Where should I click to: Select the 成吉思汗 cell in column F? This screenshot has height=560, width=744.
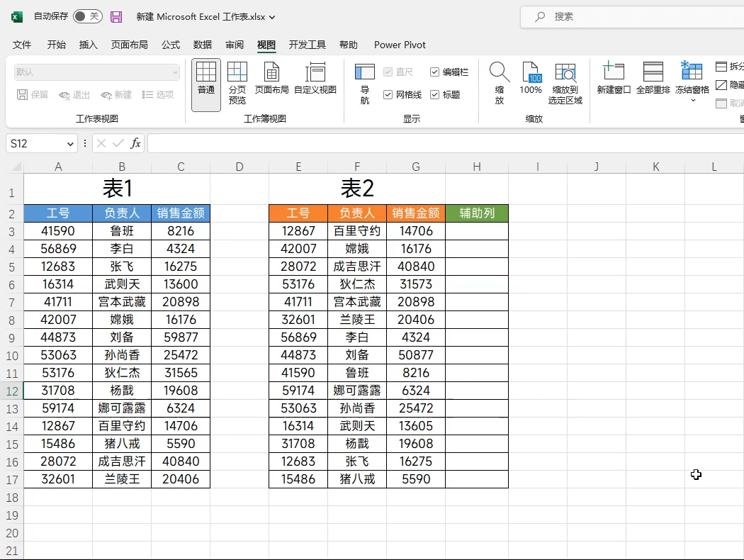[x=357, y=267]
